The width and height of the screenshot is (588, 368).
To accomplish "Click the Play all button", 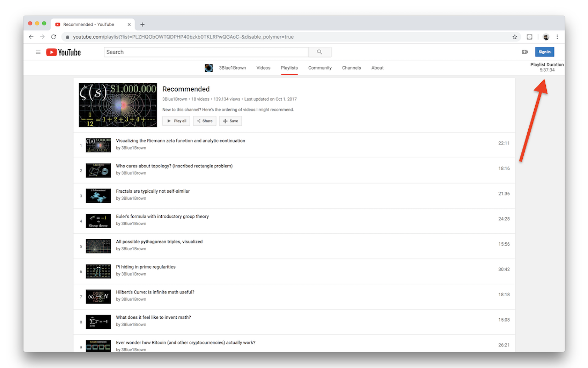I will (176, 121).
